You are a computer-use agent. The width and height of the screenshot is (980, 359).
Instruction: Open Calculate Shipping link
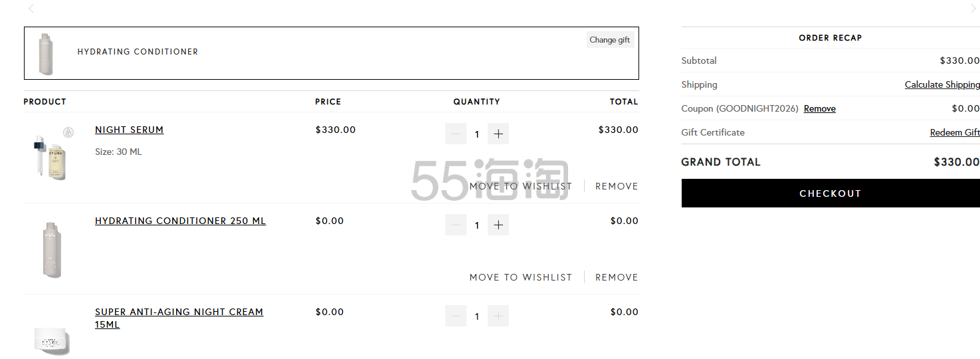coord(941,84)
